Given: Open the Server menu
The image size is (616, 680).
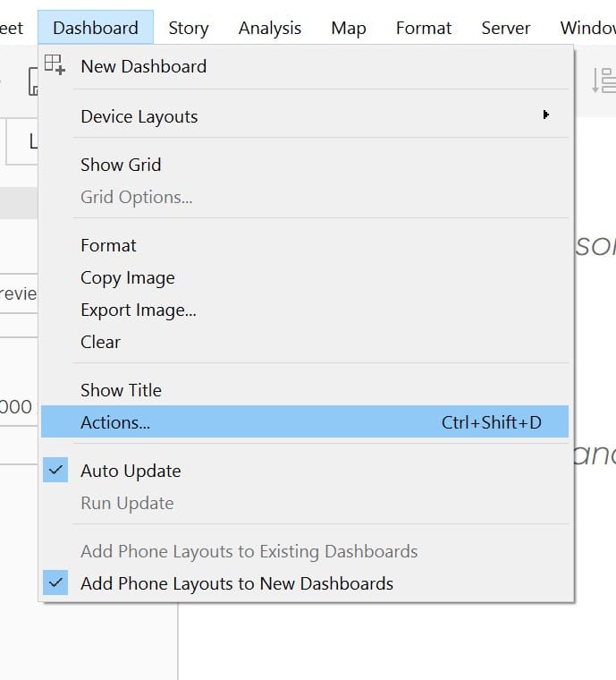Looking at the screenshot, I should (505, 29).
